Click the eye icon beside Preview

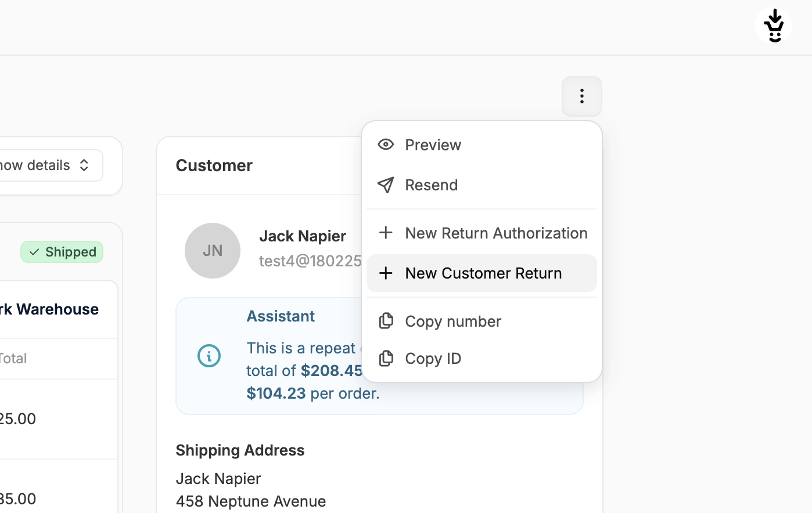pos(386,144)
